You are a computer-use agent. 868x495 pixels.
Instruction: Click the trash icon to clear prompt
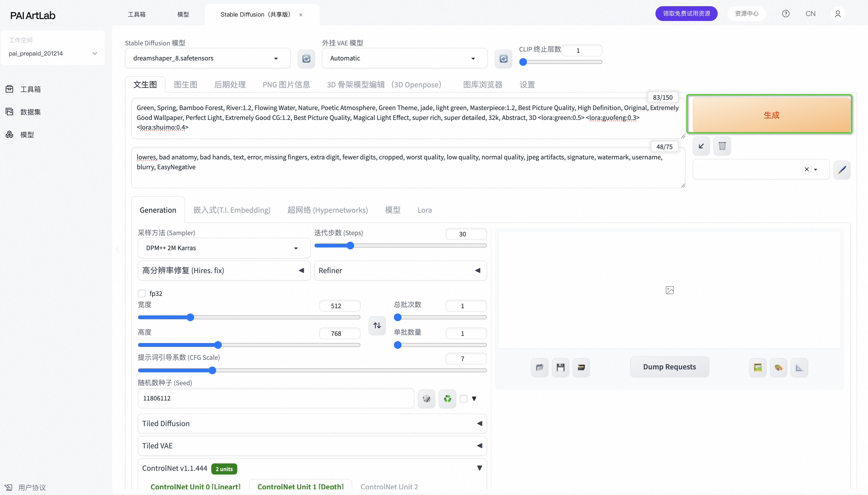point(722,146)
